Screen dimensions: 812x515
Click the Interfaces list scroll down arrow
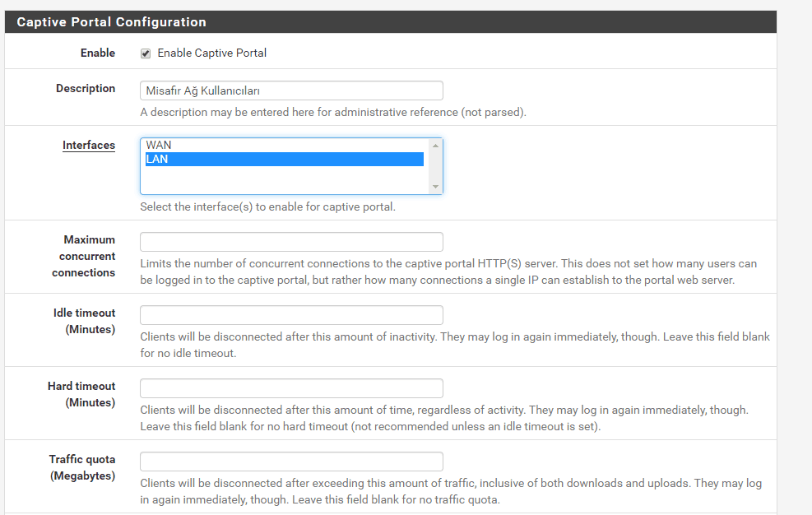pyautogui.click(x=435, y=187)
